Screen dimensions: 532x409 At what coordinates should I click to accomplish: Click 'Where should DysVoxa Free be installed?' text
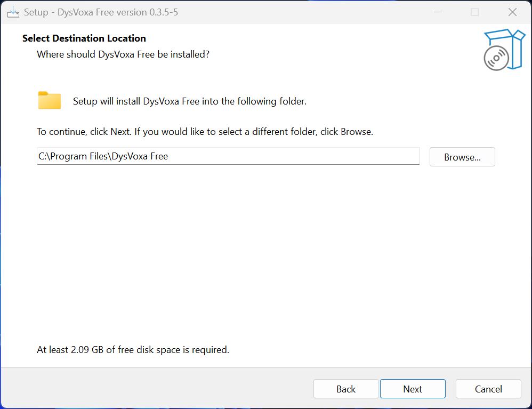(123, 54)
